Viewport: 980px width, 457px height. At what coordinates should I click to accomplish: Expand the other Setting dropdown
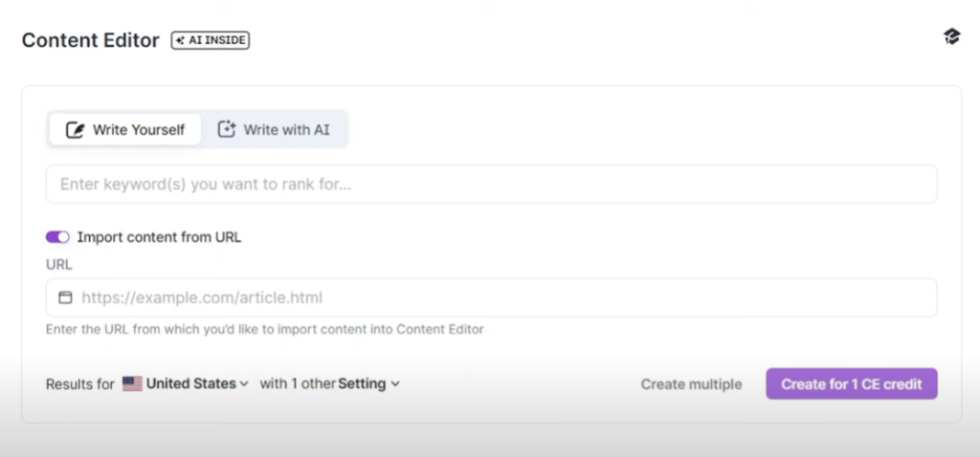pyautogui.click(x=330, y=384)
